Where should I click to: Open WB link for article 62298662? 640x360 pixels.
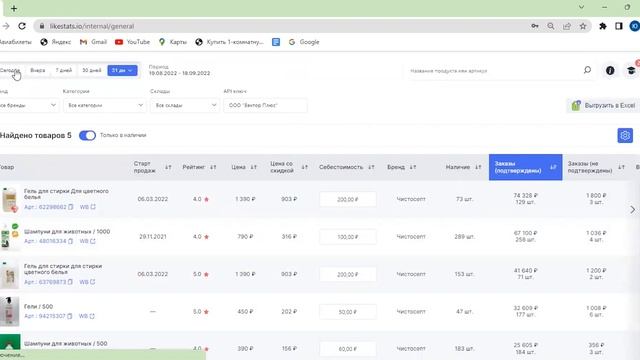pos(87,207)
